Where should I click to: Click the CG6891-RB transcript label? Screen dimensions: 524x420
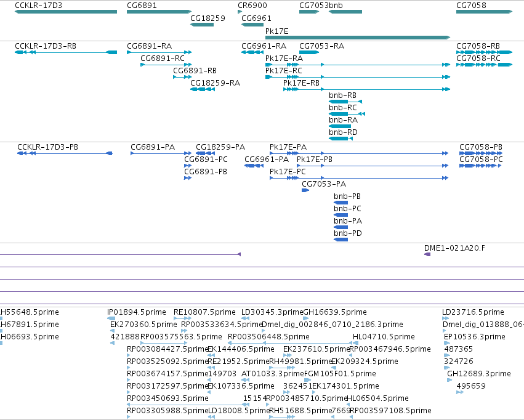195,71
